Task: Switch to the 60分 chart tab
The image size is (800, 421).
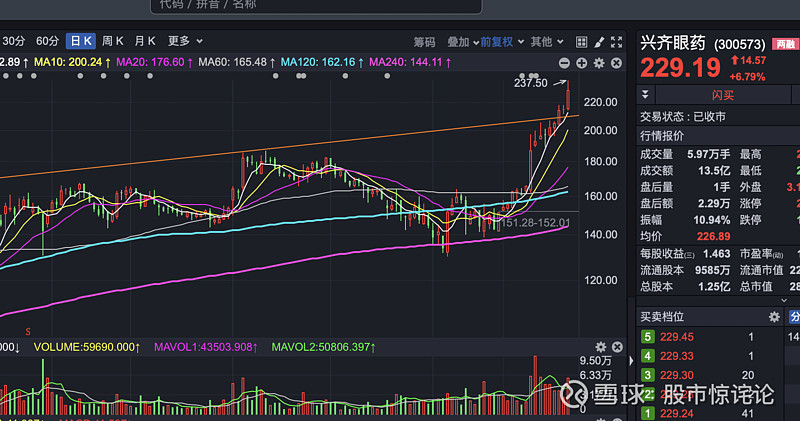Action: point(47,41)
